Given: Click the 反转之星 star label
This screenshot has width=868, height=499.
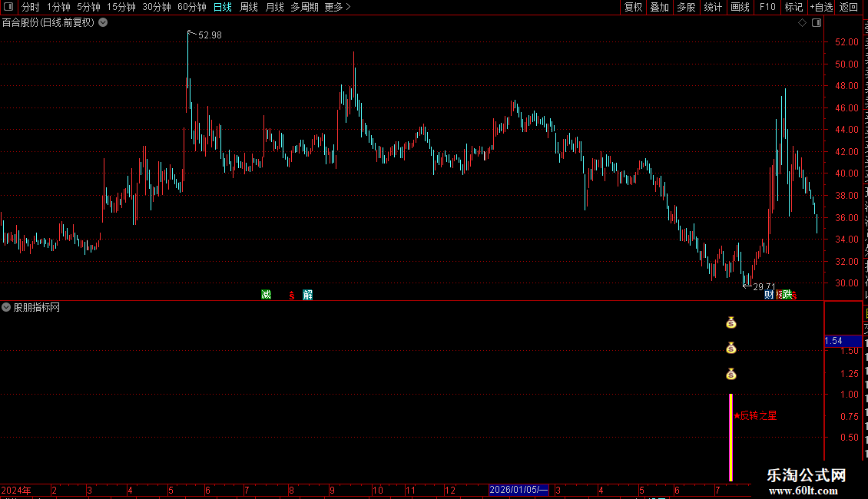Looking at the screenshot, I should pyautogui.click(x=755, y=415).
